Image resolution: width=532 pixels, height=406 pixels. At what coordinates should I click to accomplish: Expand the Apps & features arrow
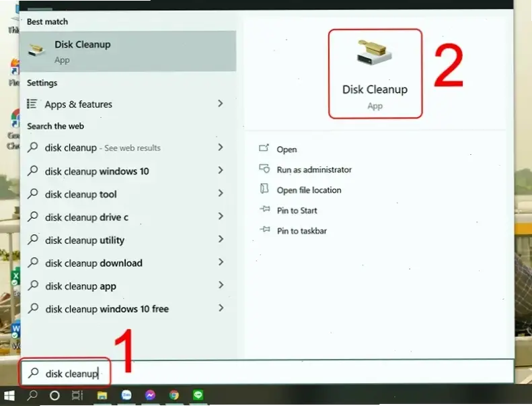click(x=220, y=104)
